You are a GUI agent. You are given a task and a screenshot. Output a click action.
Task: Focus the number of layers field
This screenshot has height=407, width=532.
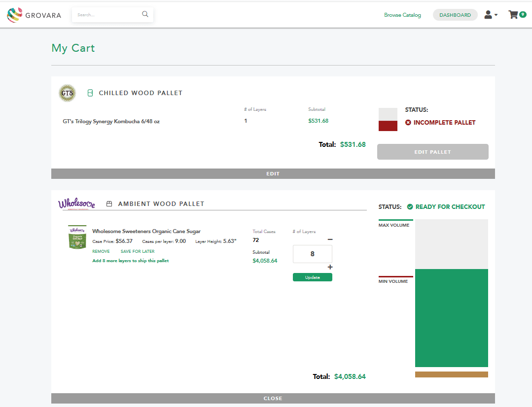[313, 254]
